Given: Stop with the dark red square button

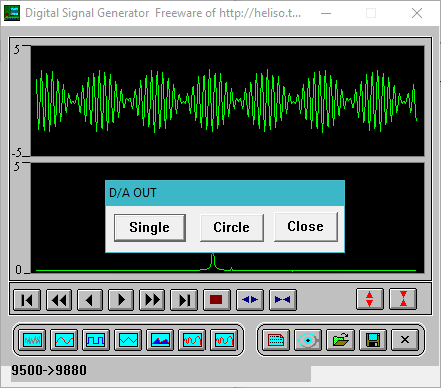Looking at the screenshot, I should pos(216,300).
